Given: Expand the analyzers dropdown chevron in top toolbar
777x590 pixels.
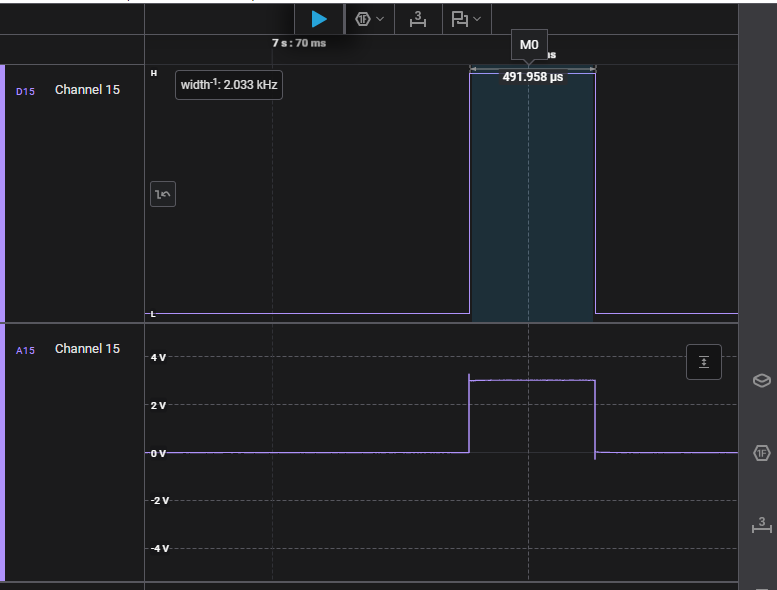Looking at the screenshot, I should pyautogui.click(x=380, y=19).
